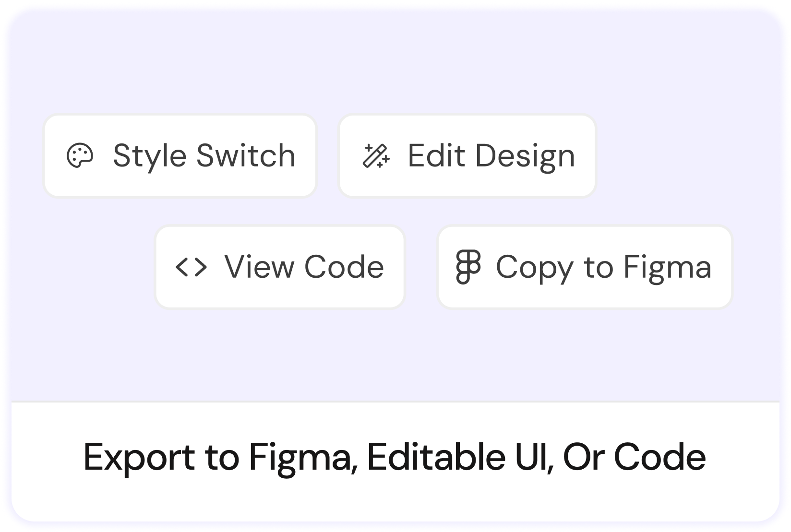791x532 pixels.
Task: Click the "View Code" text label
Action: tap(304, 267)
